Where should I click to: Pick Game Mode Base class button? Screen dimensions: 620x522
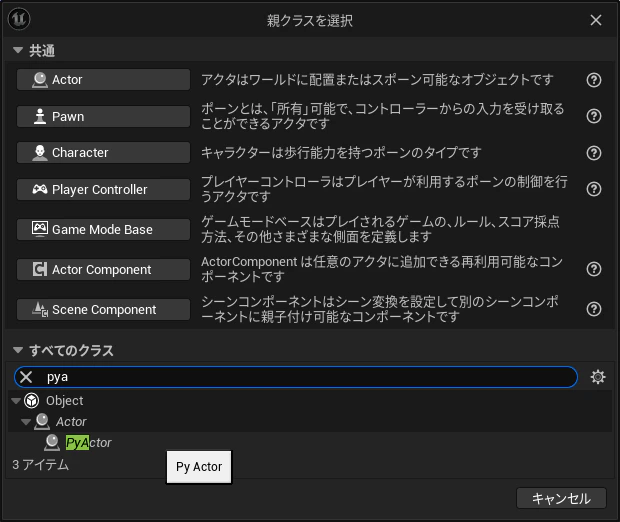(103, 229)
